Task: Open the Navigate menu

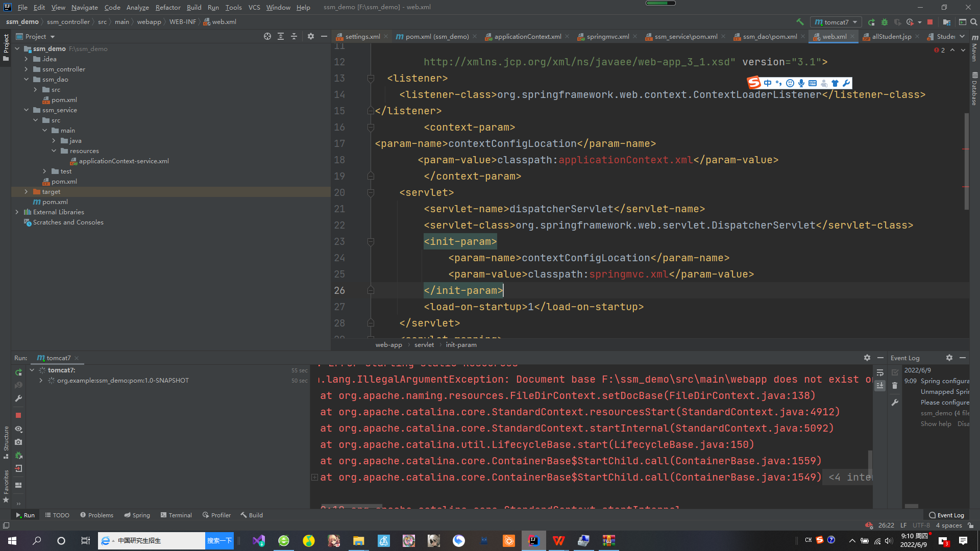Action: [84, 7]
